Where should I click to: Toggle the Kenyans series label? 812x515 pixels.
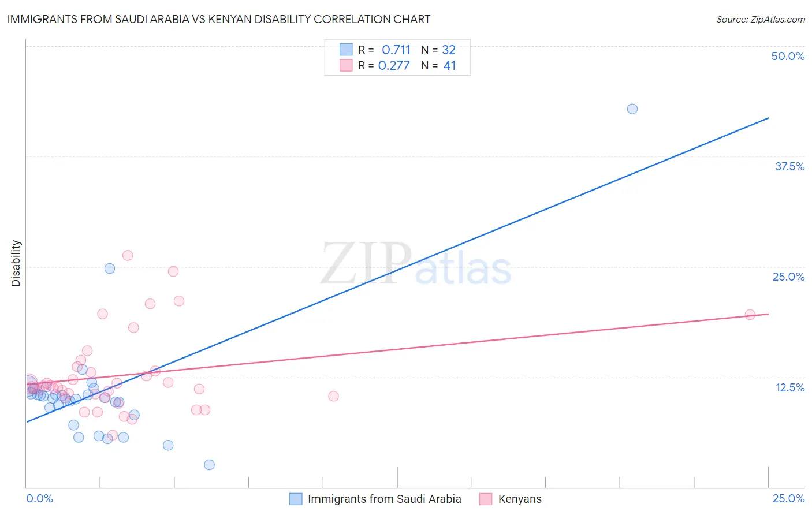(520, 499)
